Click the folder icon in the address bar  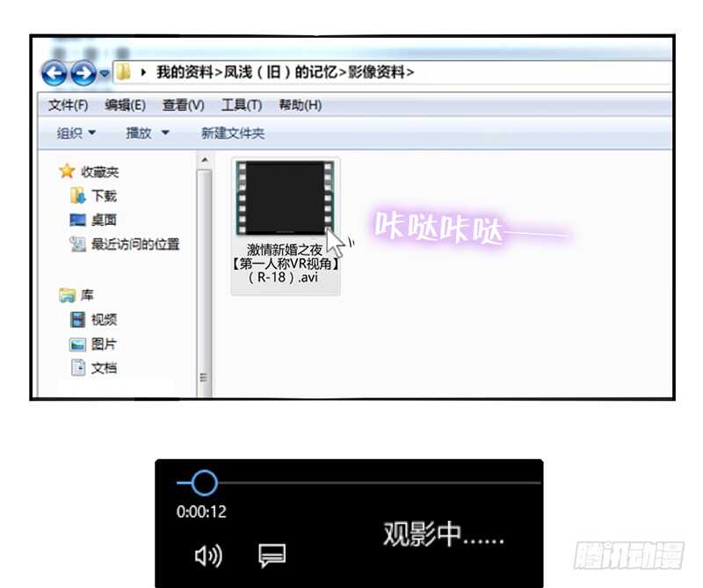pyautogui.click(x=123, y=72)
